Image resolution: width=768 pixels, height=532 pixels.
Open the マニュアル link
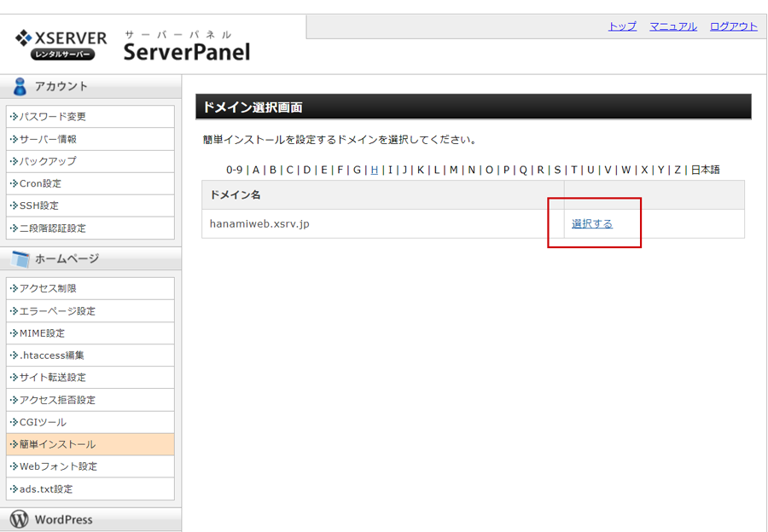(673, 26)
